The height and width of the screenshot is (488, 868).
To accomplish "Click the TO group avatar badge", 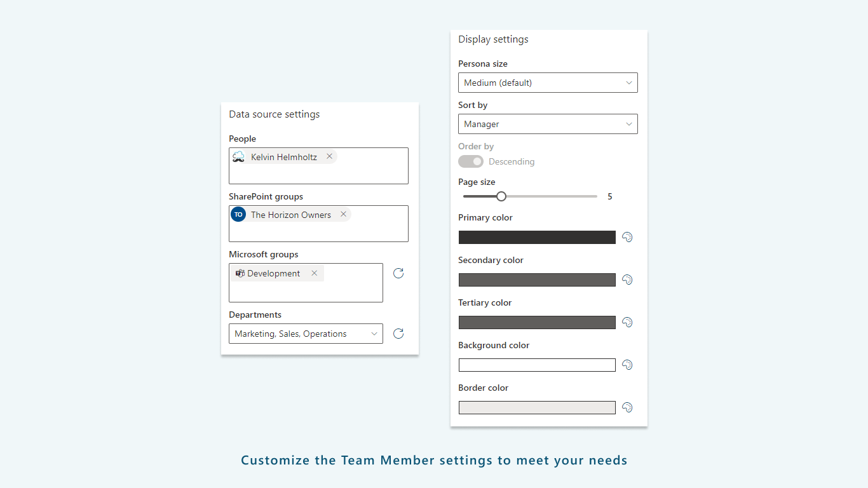I will 238,214.
